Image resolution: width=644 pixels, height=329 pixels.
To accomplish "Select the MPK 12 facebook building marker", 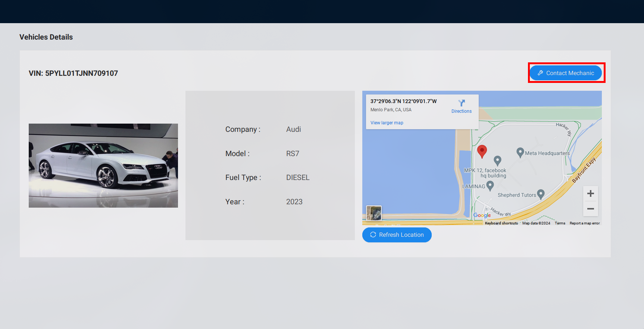I will (x=497, y=161).
